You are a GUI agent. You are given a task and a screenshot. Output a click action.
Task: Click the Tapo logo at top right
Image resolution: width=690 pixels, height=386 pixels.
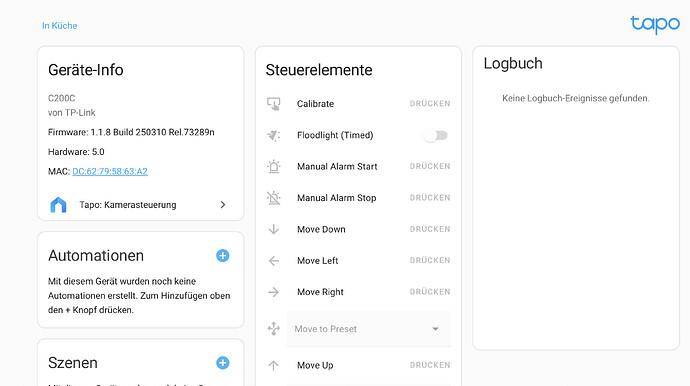point(655,24)
